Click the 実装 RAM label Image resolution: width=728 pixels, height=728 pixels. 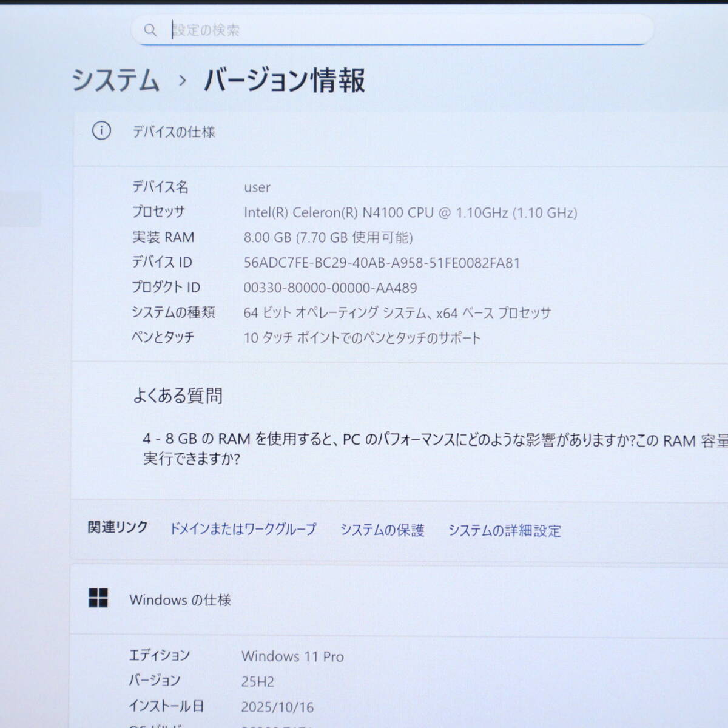pos(163,237)
